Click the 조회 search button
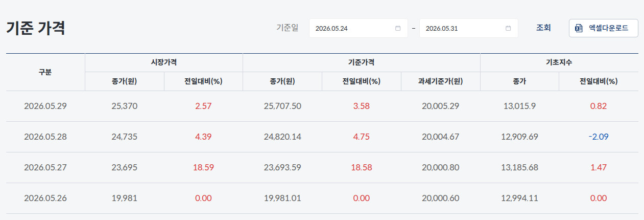The height and width of the screenshot is (220, 644). pos(543,28)
